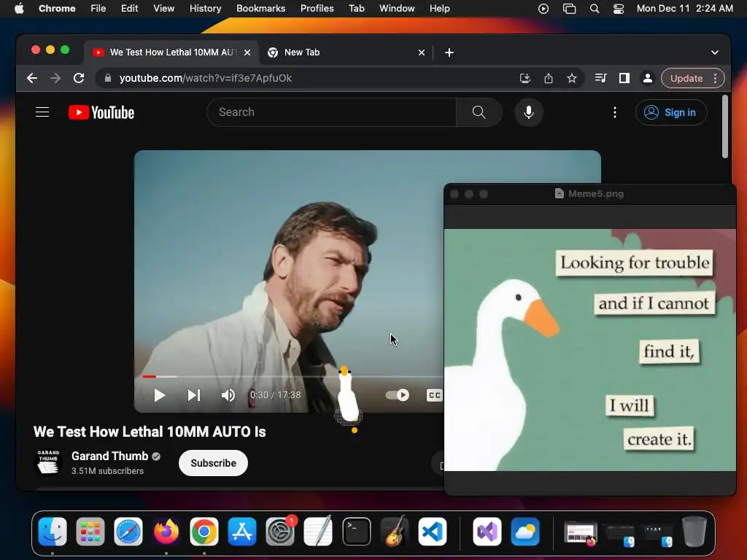Screen dimensions: 747x560
Task: Skip to the next video
Action: point(194,395)
